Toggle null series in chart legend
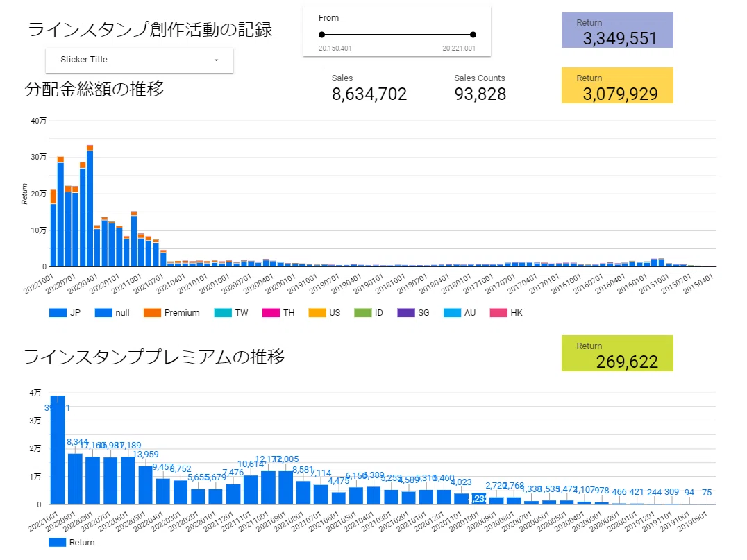Image resolution: width=747 pixels, height=560 pixels. click(x=112, y=313)
